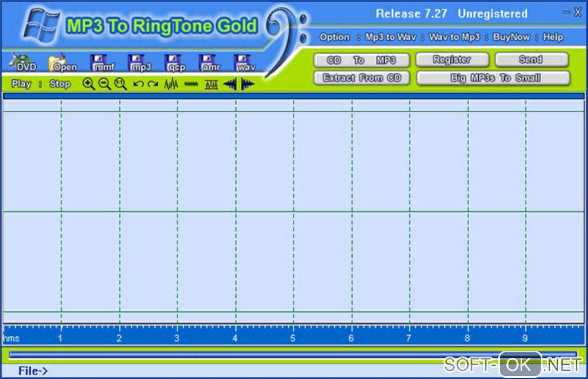Minimize the application window

[x=566, y=12]
